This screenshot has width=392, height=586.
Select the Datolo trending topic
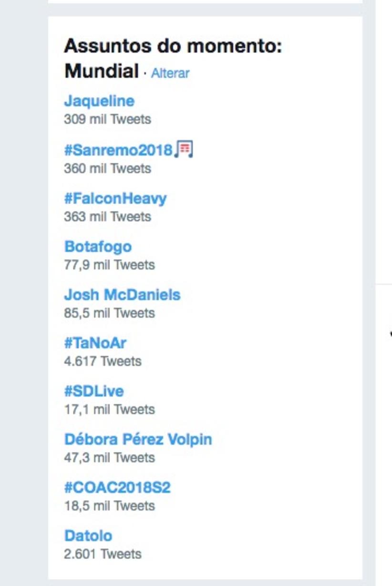(x=88, y=536)
